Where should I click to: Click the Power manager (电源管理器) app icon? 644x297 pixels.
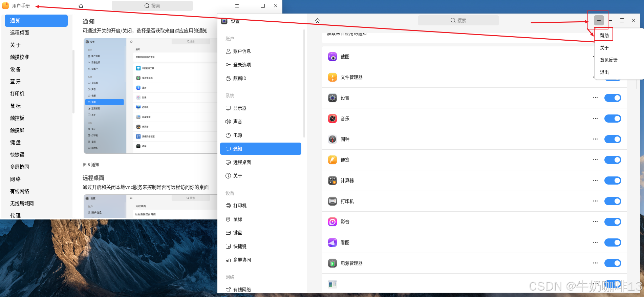332,263
